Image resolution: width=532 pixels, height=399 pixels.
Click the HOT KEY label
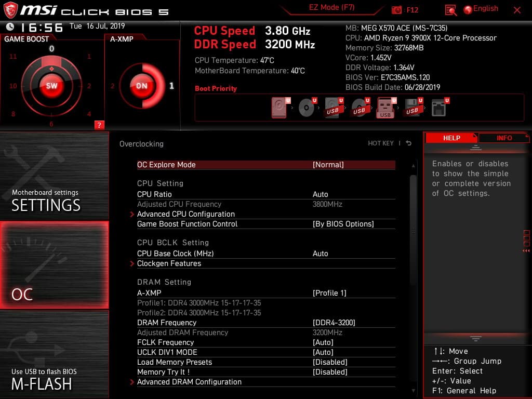click(x=381, y=143)
